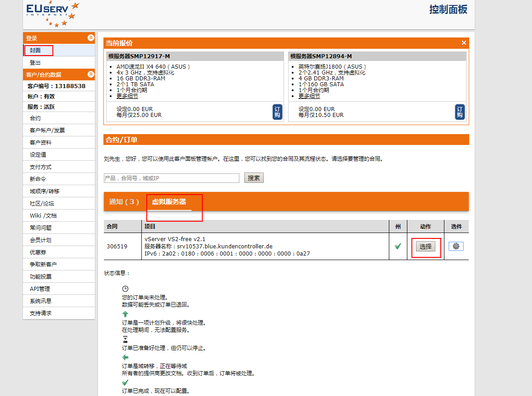Viewport: 532px width, 396px height.
Task: Click the server name srv10537.blue.kundencontroller.de
Action: [x=224, y=247]
